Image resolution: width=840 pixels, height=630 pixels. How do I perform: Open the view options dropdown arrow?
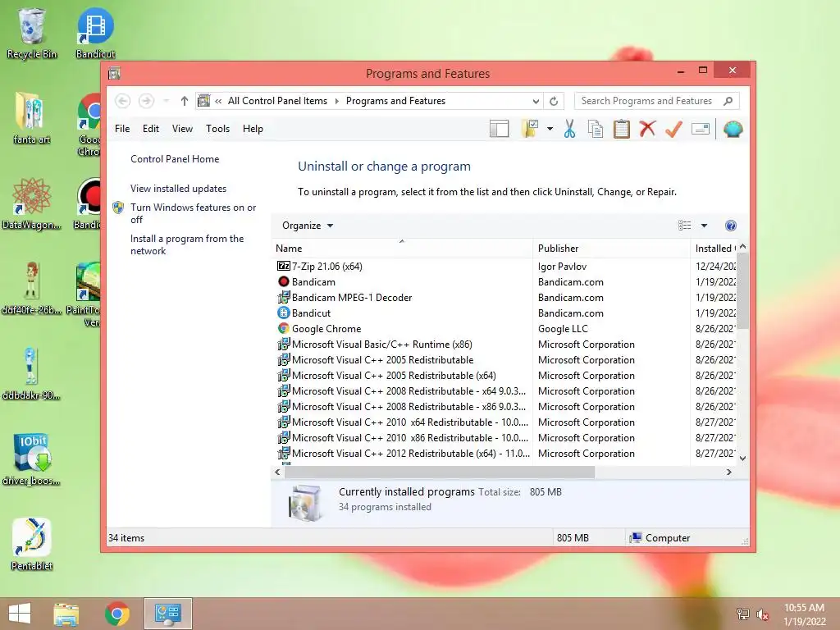coord(704,226)
